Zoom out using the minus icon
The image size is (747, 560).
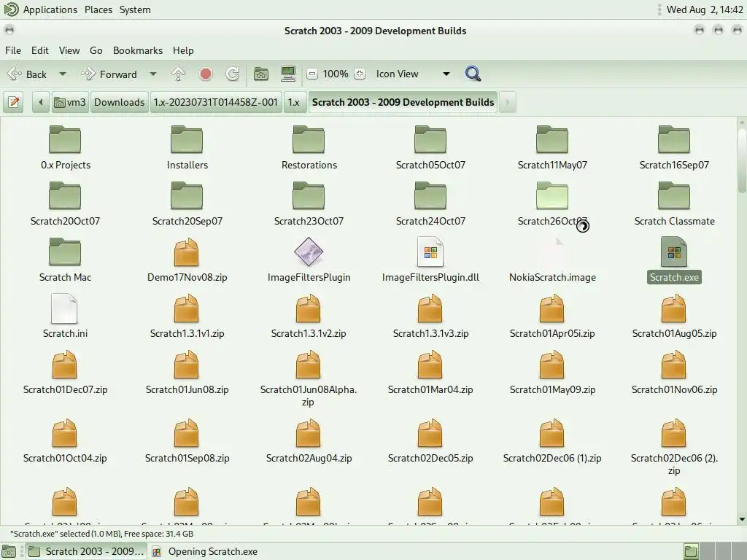pos(312,74)
